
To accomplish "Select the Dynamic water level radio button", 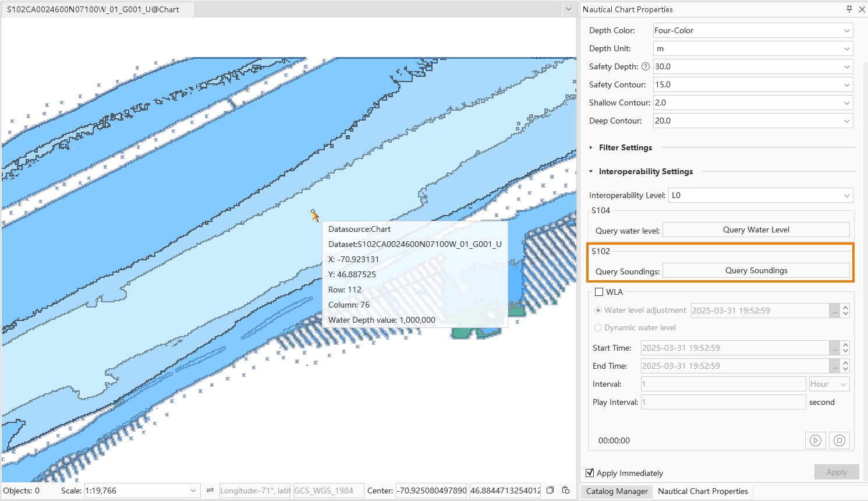I will [598, 328].
